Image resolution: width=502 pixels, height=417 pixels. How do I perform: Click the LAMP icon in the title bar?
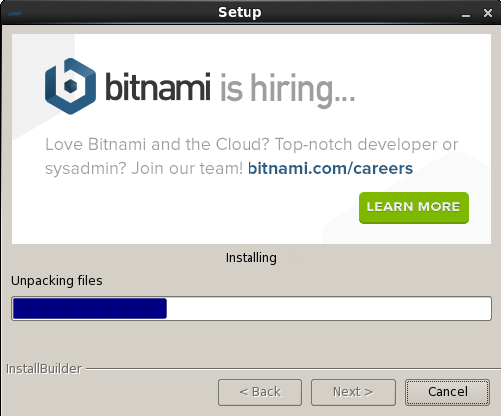(x=15, y=14)
